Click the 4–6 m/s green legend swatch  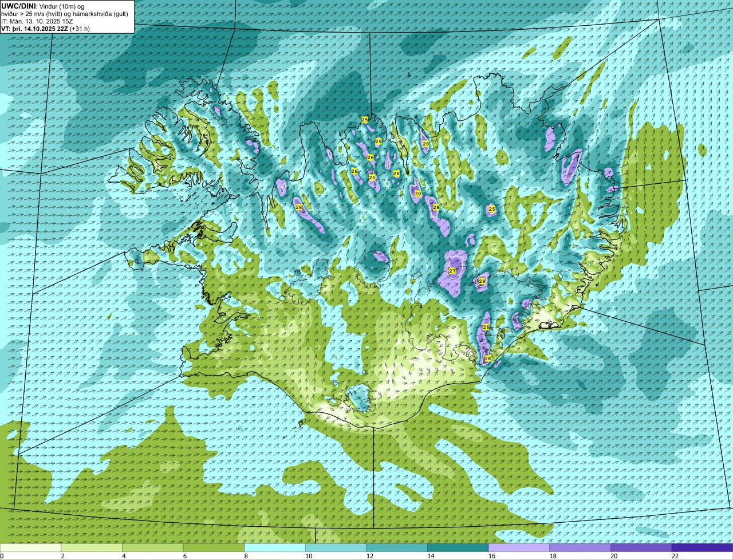(153, 547)
